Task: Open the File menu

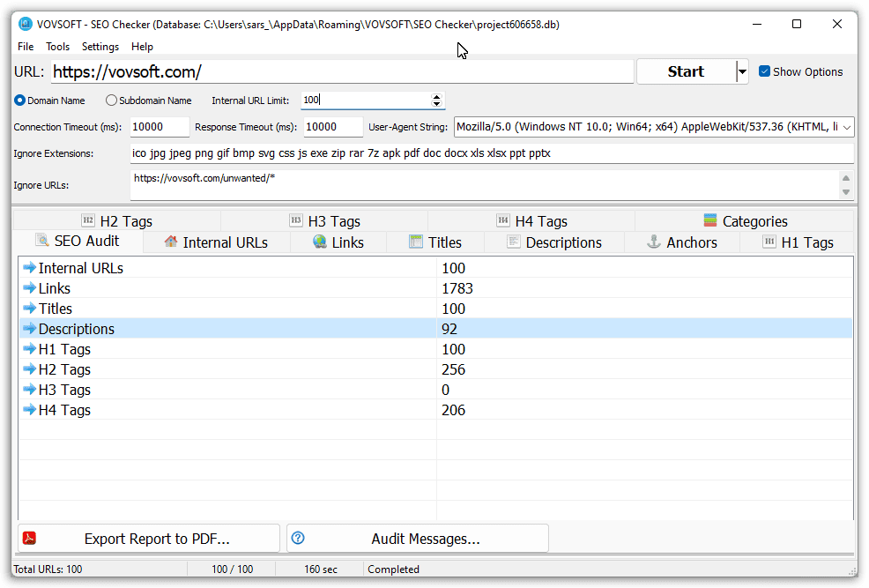Action: [26, 47]
